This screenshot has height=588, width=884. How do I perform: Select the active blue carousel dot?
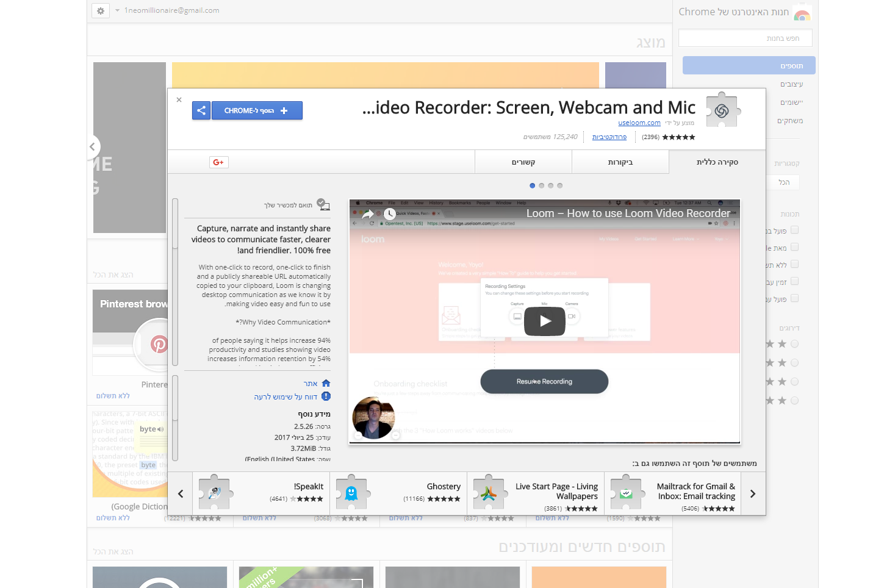click(533, 185)
